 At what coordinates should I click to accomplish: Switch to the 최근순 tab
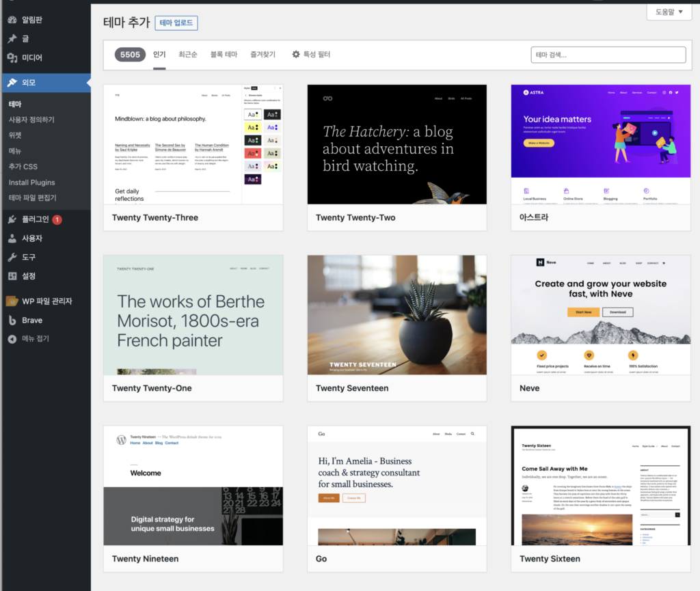pyautogui.click(x=188, y=55)
